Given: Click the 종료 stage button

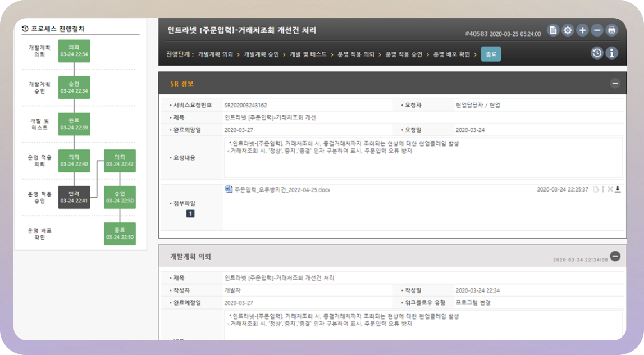Looking at the screenshot, I should click(x=491, y=54).
